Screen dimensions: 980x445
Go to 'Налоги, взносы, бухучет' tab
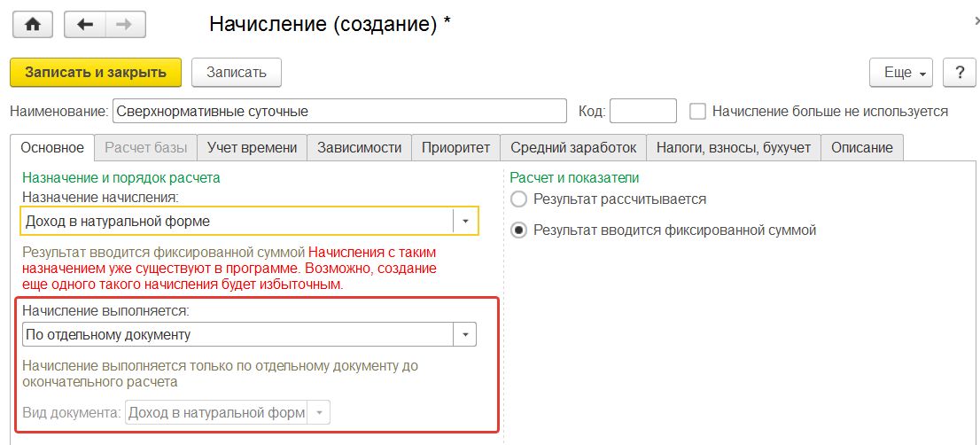pyautogui.click(x=734, y=148)
